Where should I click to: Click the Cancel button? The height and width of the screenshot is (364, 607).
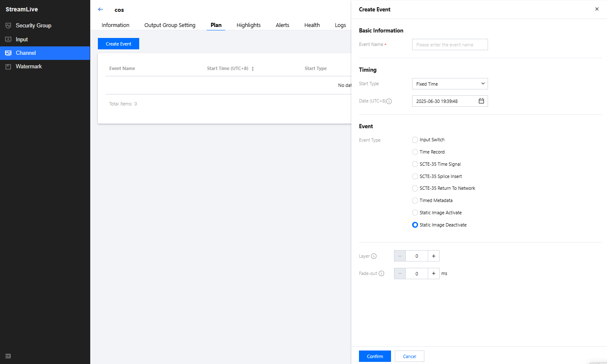(409, 356)
